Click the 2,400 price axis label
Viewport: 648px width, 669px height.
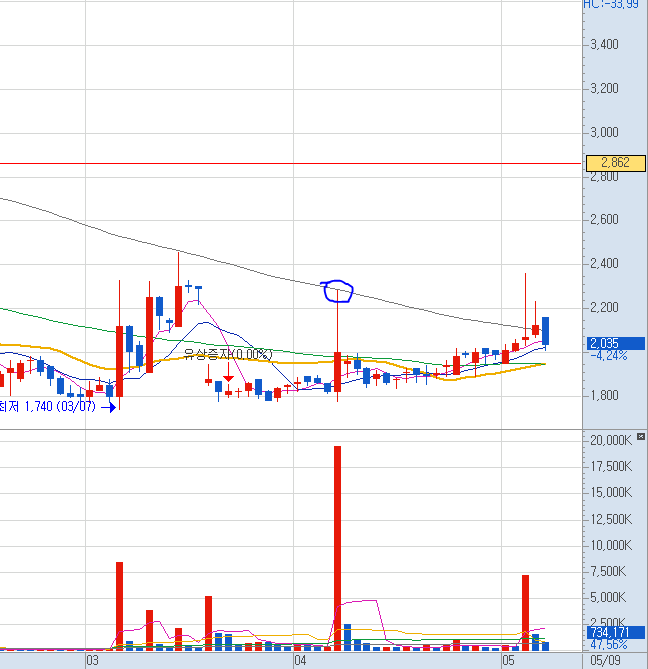(x=604, y=263)
